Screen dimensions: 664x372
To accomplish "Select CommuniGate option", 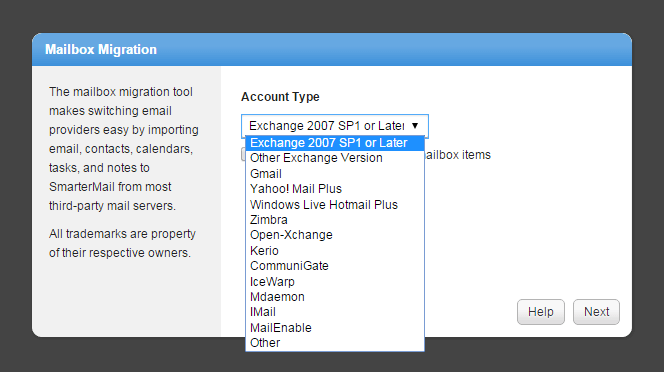I will click(335, 266).
